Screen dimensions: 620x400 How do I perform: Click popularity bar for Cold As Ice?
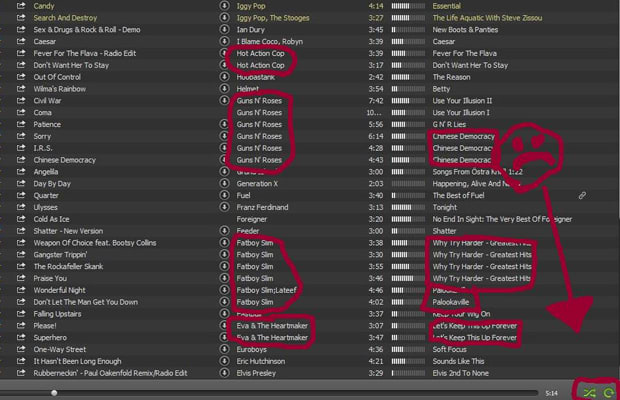click(408, 219)
